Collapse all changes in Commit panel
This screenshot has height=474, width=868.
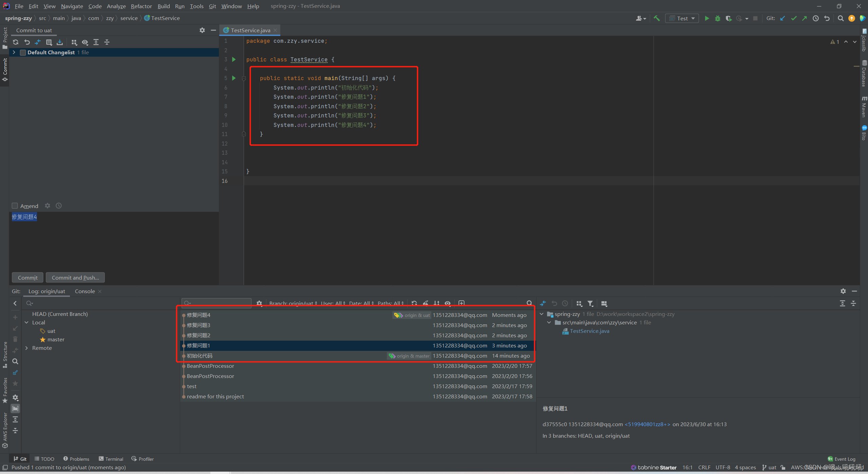pos(107,42)
